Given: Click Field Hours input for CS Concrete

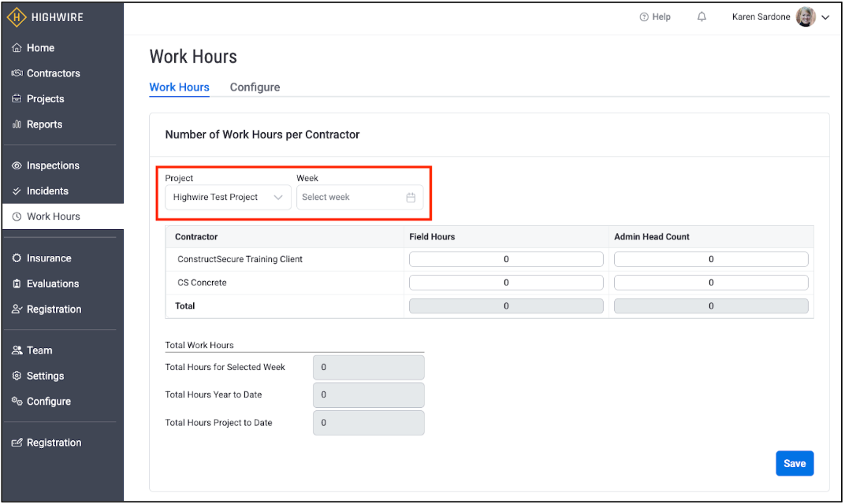Looking at the screenshot, I should 505,283.
